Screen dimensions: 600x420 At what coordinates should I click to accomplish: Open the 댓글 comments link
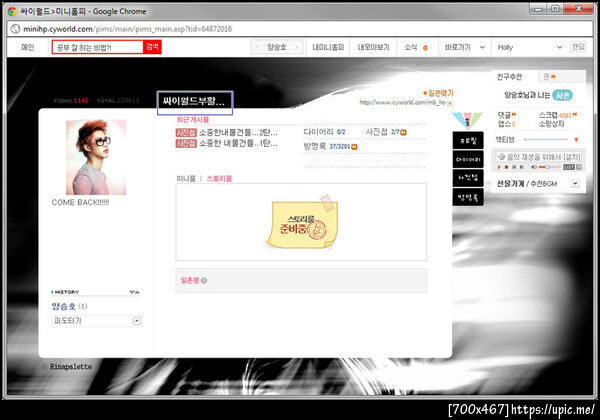[506, 115]
